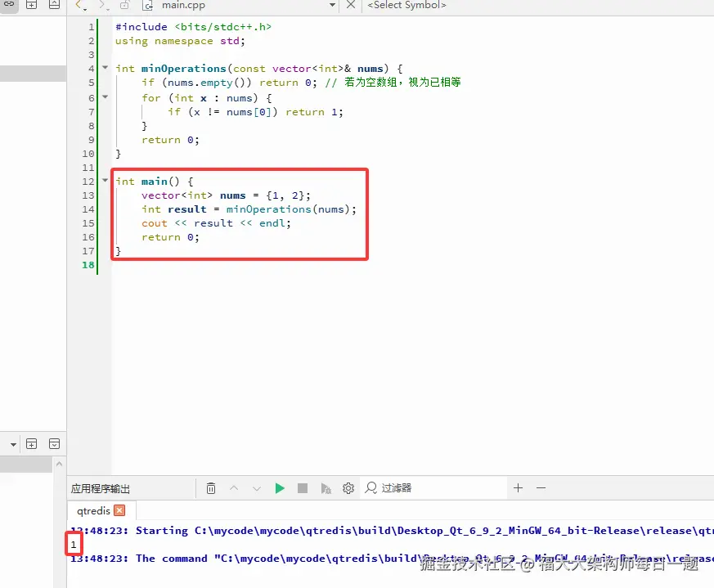714x588 pixels.
Task: Click the lower sidebar split-pane icon
Action: (x=31, y=444)
